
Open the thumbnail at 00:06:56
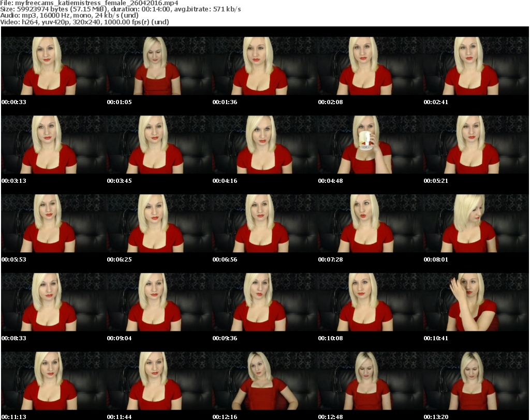(x=264, y=224)
